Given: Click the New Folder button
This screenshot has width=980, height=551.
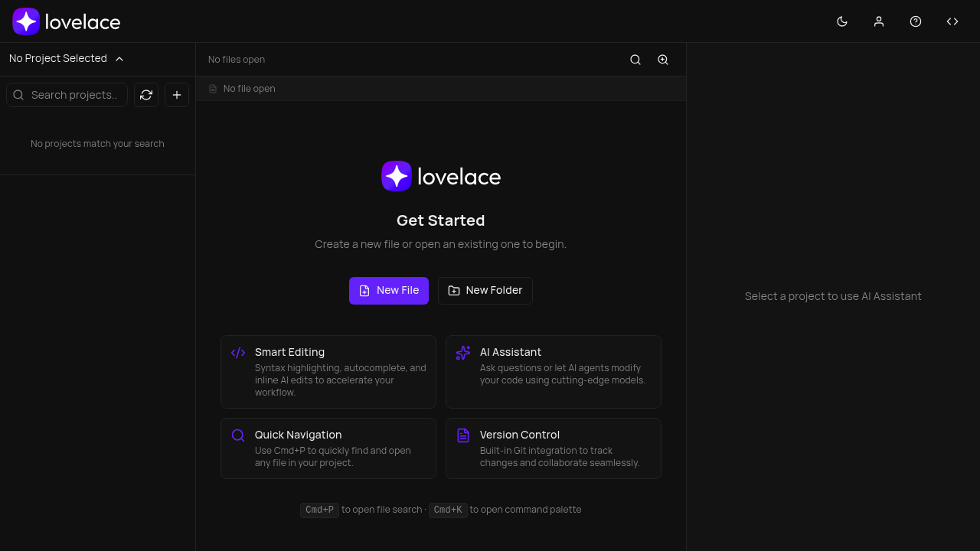Looking at the screenshot, I should pyautogui.click(x=485, y=291).
